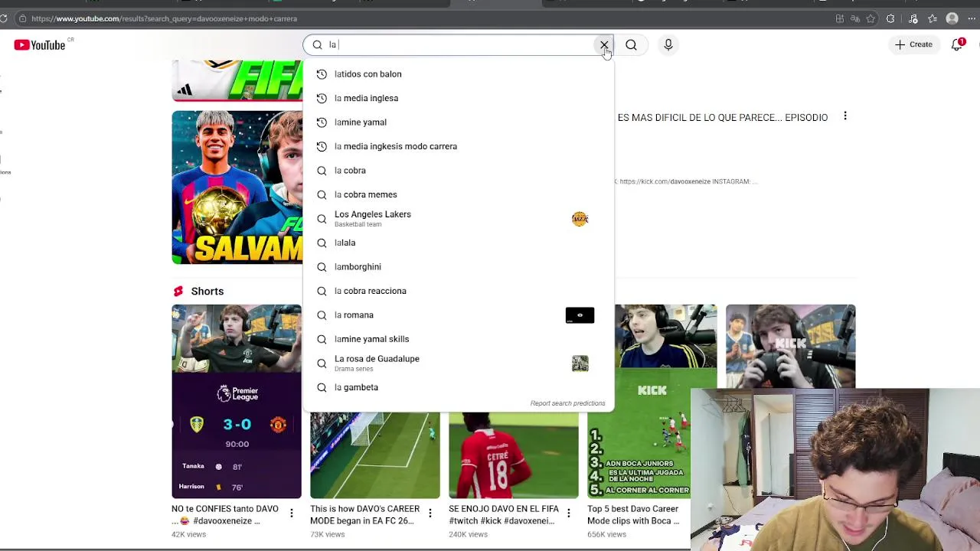The image size is (980, 551).
Task: Choose "la media ingkesis modo carrera" suggestion
Action: [x=458, y=146]
